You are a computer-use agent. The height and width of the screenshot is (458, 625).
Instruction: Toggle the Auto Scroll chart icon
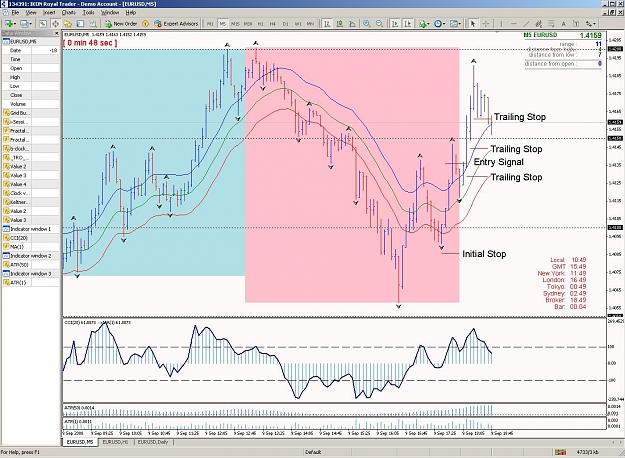tap(395, 24)
